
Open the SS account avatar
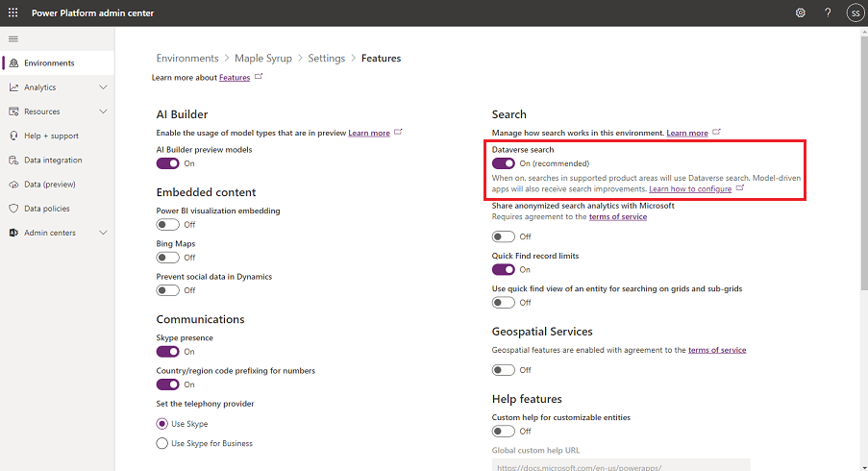856,12
